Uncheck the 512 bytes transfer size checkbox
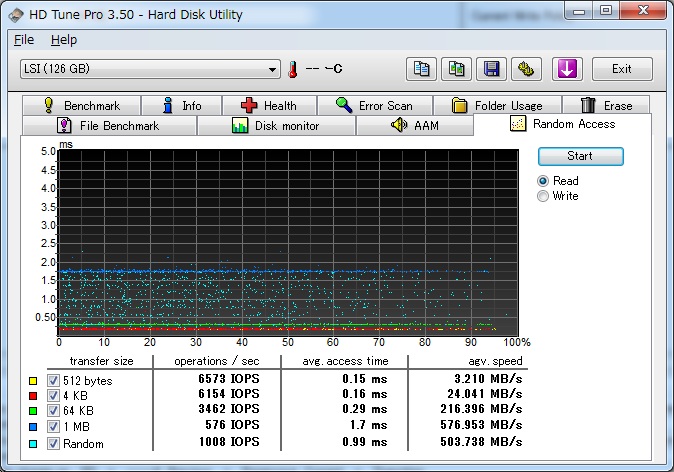The width and height of the screenshot is (674, 472). tap(54, 381)
